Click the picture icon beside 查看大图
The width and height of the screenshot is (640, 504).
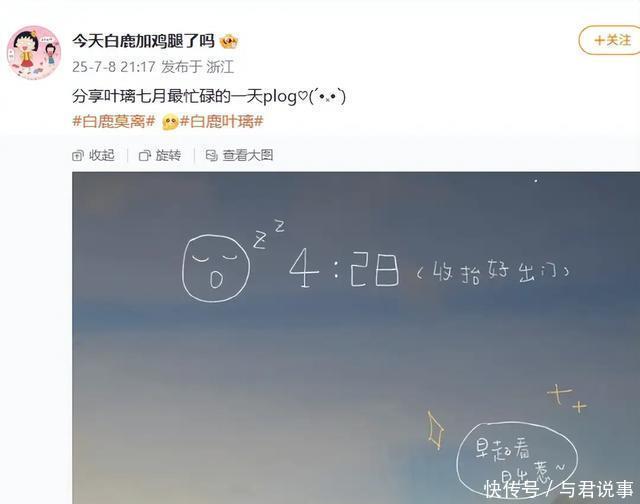[x=211, y=155]
